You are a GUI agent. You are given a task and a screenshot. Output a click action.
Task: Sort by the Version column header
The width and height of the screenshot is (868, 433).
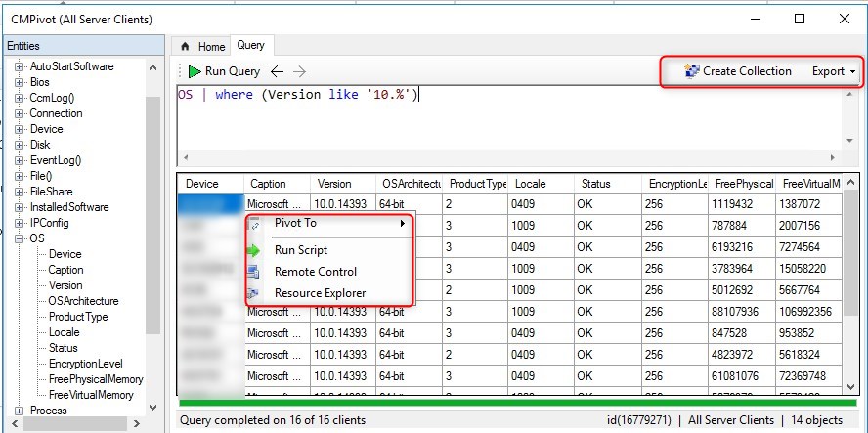[x=343, y=184]
